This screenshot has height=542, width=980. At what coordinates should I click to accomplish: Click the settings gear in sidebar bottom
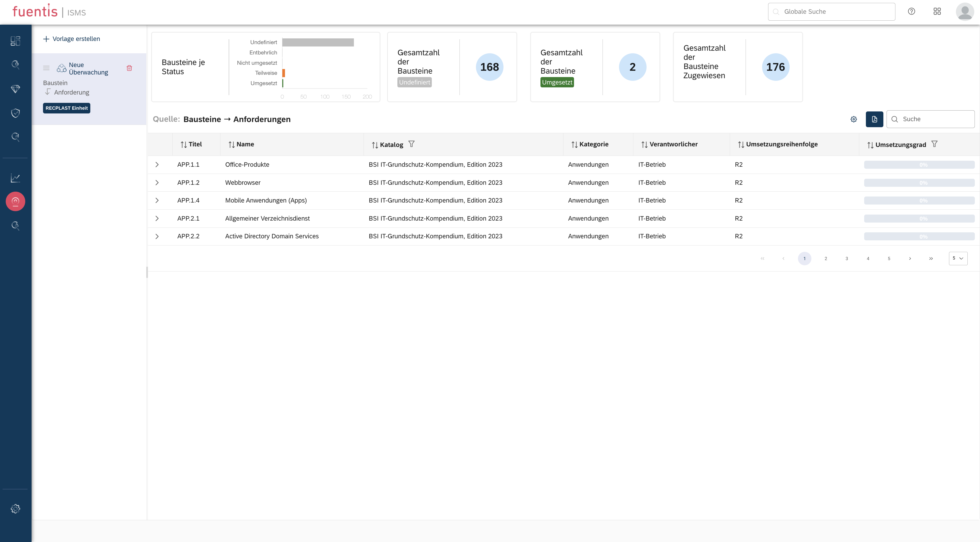[15, 508]
